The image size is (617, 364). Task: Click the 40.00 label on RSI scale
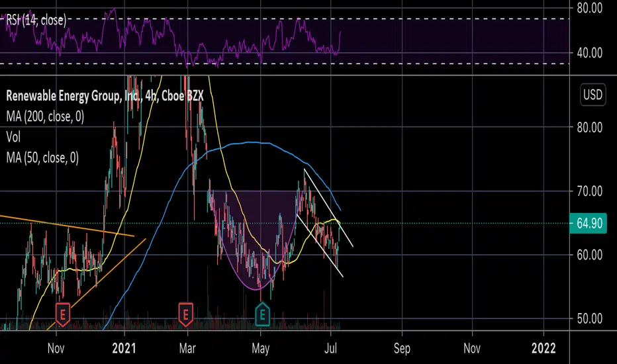point(589,53)
